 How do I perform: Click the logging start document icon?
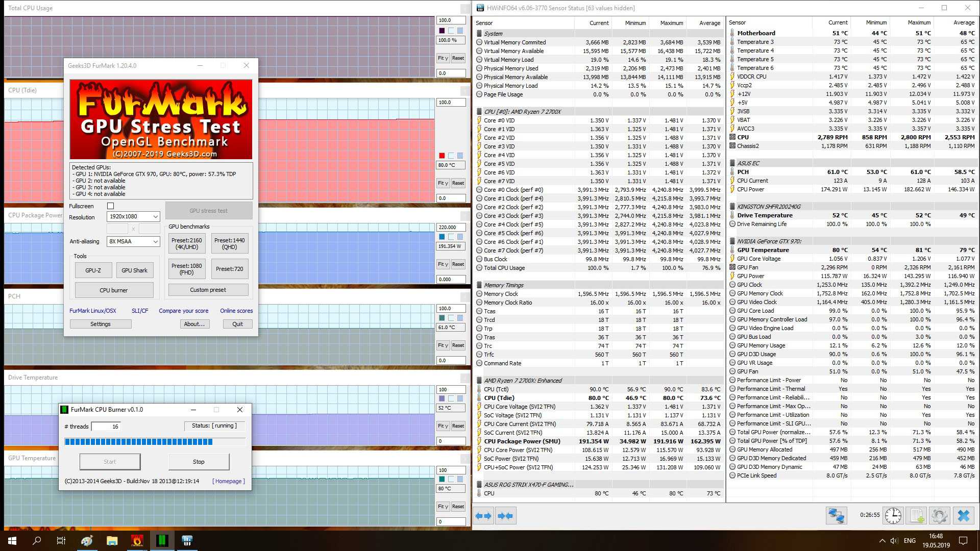917,515
